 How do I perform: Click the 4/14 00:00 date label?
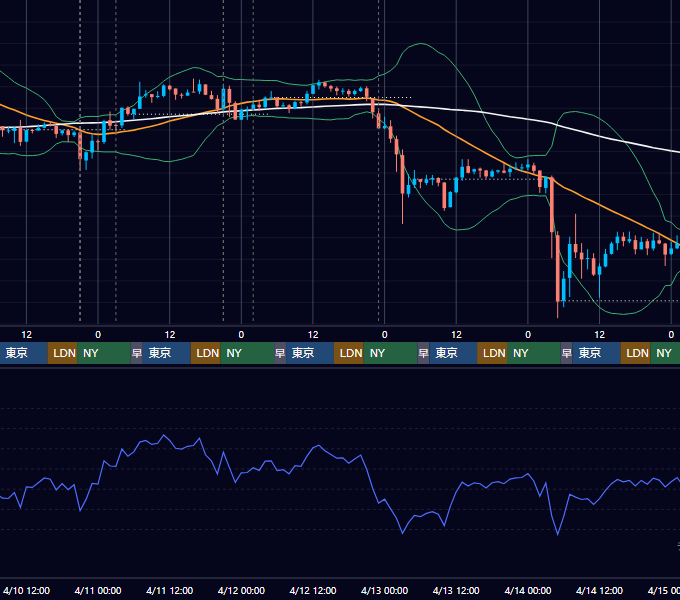528,590
